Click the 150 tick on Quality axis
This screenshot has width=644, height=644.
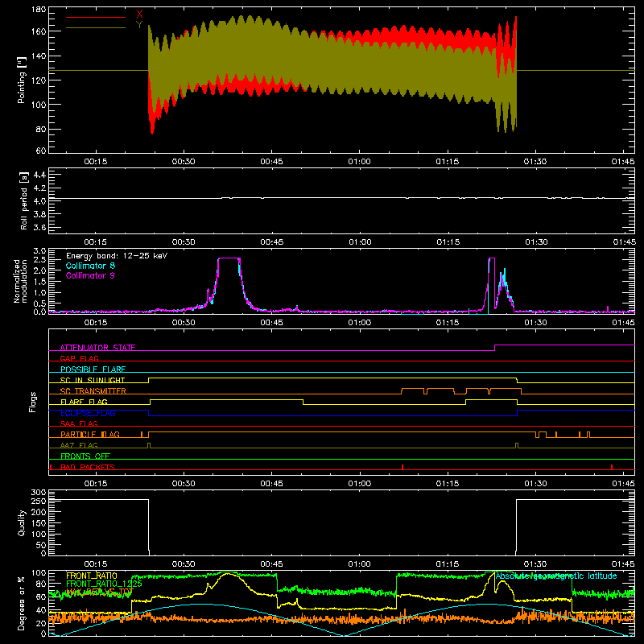(x=38, y=523)
